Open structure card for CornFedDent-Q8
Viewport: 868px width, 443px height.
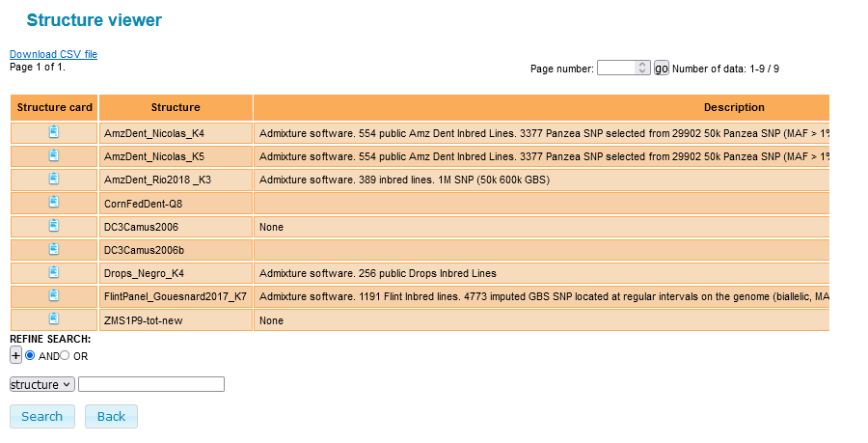pyautogui.click(x=54, y=202)
